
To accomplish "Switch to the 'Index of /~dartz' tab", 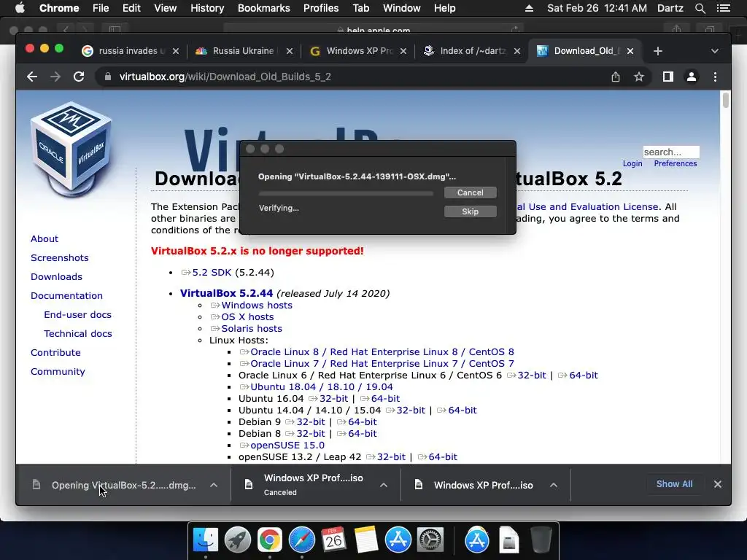I will pyautogui.click(x=472, y=51).
